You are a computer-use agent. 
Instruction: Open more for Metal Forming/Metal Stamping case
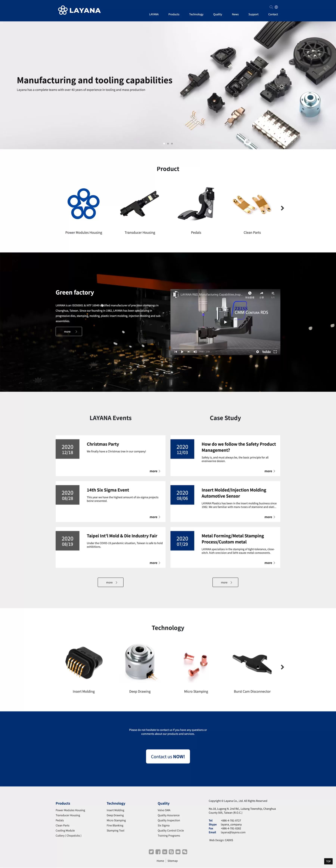coord(270,563)
